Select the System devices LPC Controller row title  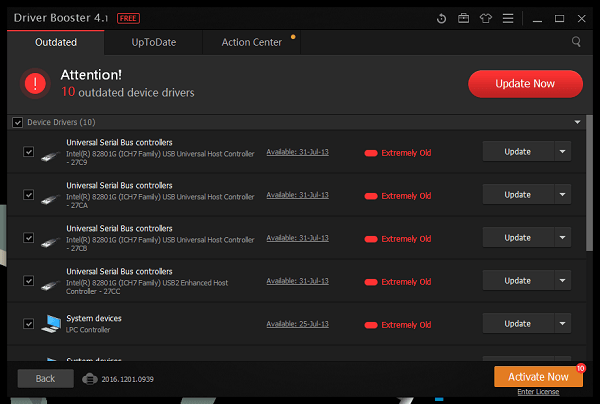click(x=94, y=318)
